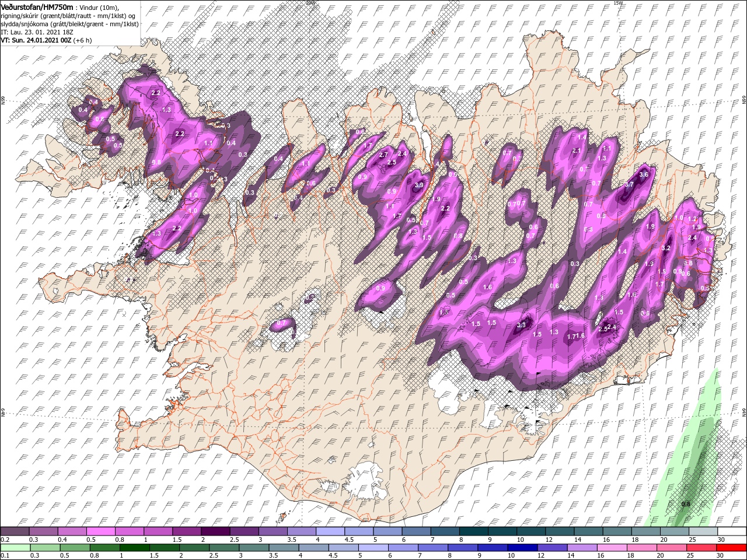Screen dimensions: 747x560
Task: Click the upper legend label 0.4
Action: point(62,540)
